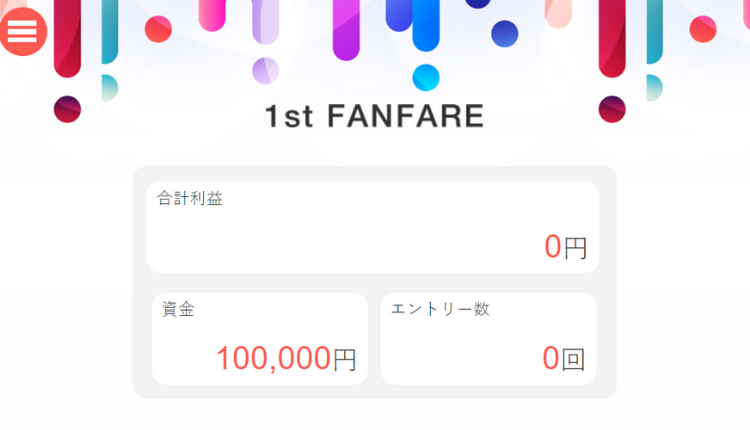The width and height of the screenshot is (750, 430).
Task: Click the dark maroon circle on right side
Action: pos(612,108)
